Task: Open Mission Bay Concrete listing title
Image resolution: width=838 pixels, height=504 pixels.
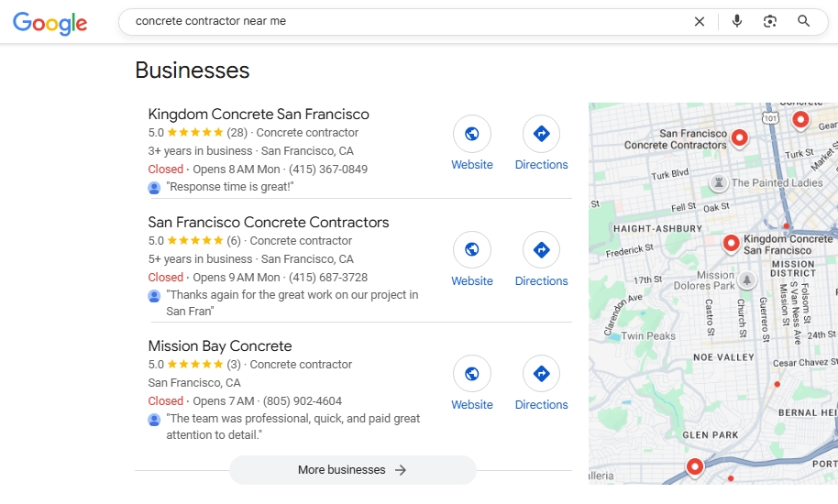Action: pyautogui.click(x=220, y=346)
